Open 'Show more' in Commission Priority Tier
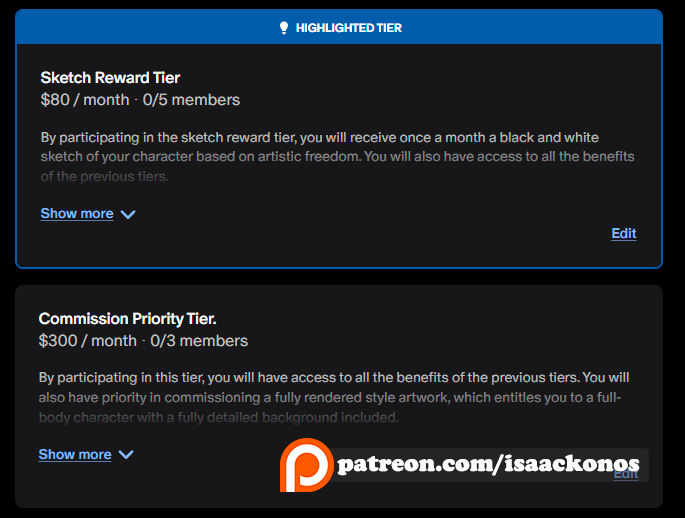This screenshot has height=518, width=685. pos(75,455)
